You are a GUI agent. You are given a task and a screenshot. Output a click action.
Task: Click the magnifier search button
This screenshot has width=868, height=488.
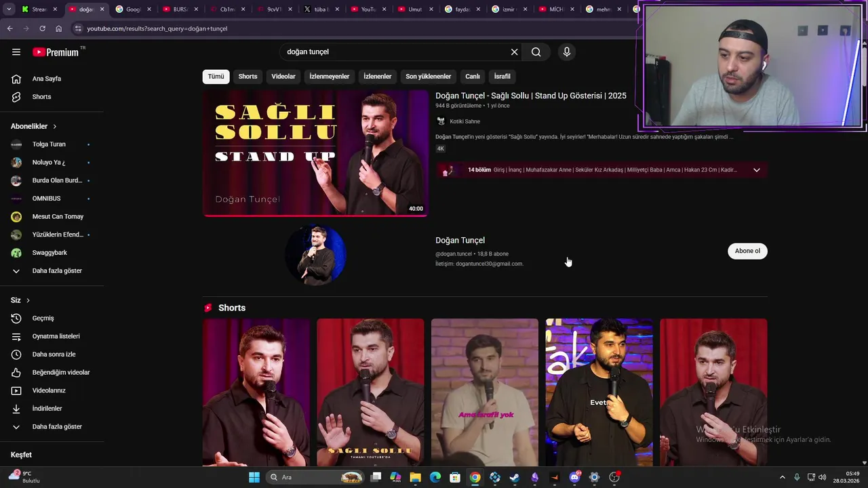[x=536, y=52]
